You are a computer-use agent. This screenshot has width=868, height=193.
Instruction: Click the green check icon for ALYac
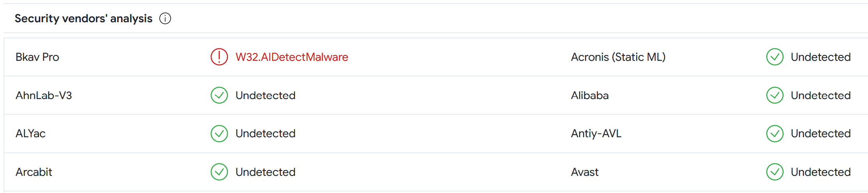219,134
